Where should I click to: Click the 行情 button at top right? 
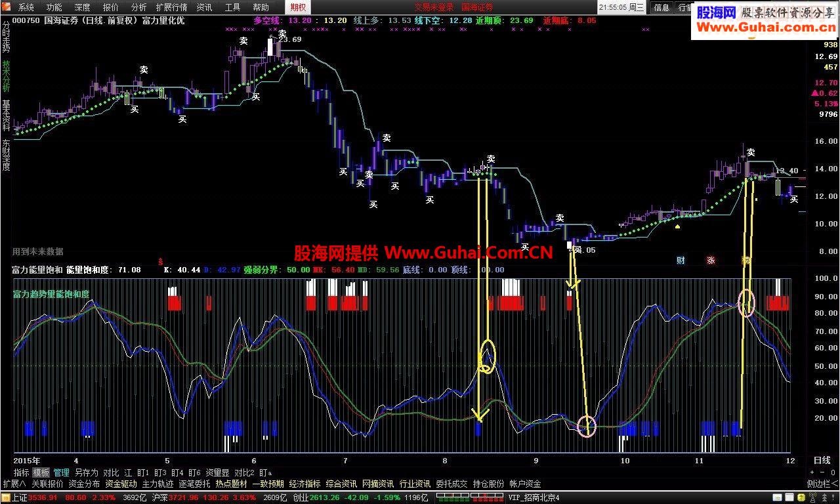point(683,7)
